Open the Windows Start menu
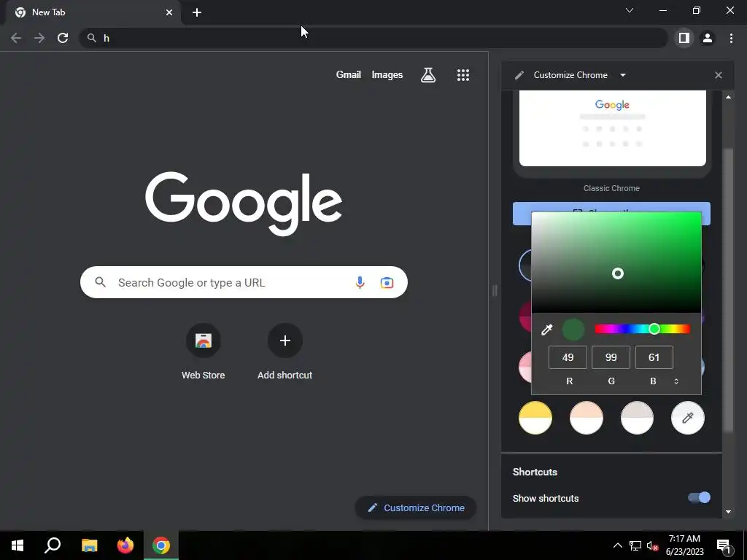The height and width of the screenshot is (560, 747). click(x=18, y=545)
